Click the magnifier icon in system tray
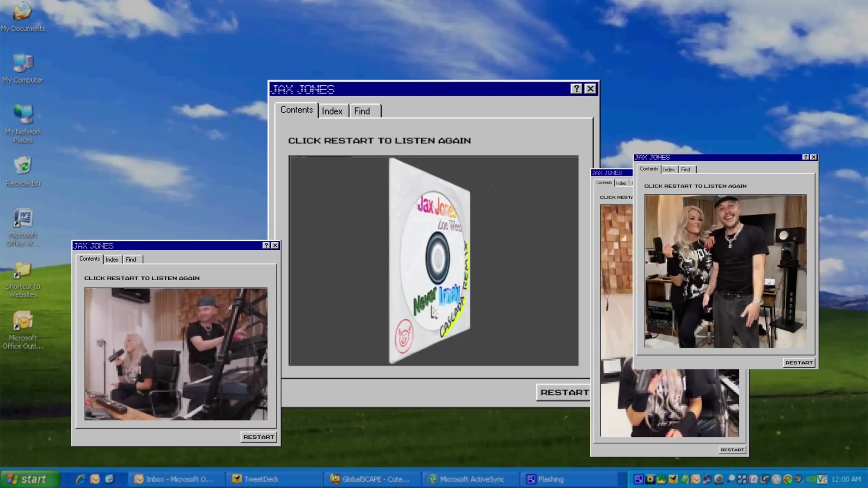This screenshot has width=868, height=488. coord(731,479)
